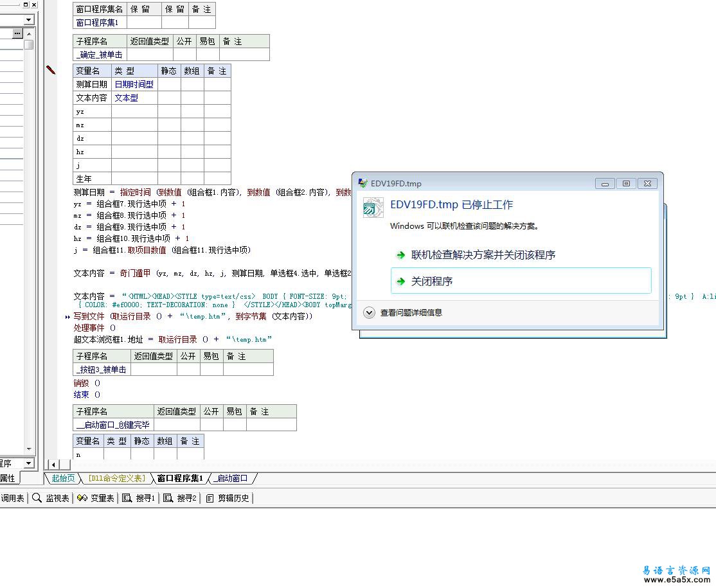Click the 窗口程序集1 name cell
The image size is (716, 588).
(100, 22)
